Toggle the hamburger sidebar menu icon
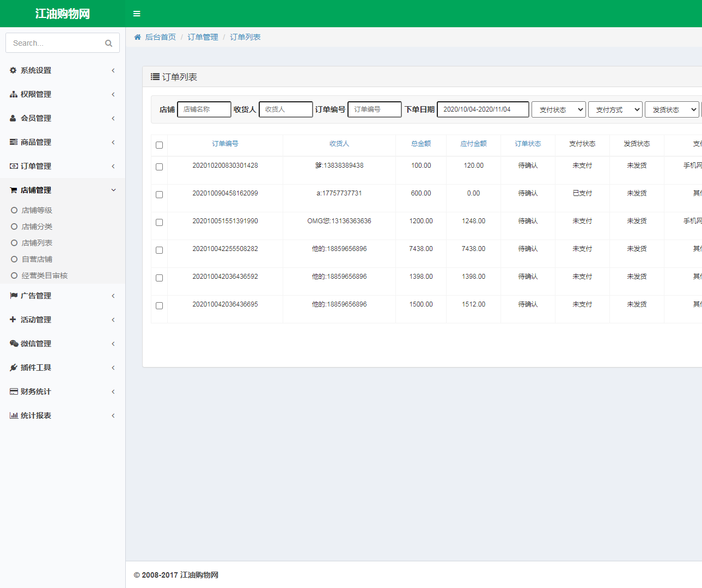702x588 pixels. coord(137,14)
